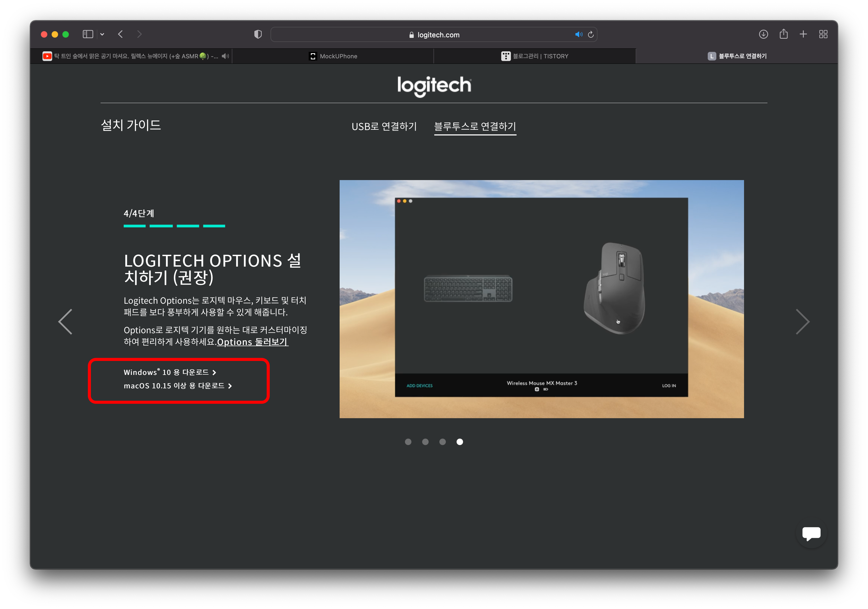The image size is (868, 609).
Task: Select the USB로 연결하기 option
Action: pos(384,126)
